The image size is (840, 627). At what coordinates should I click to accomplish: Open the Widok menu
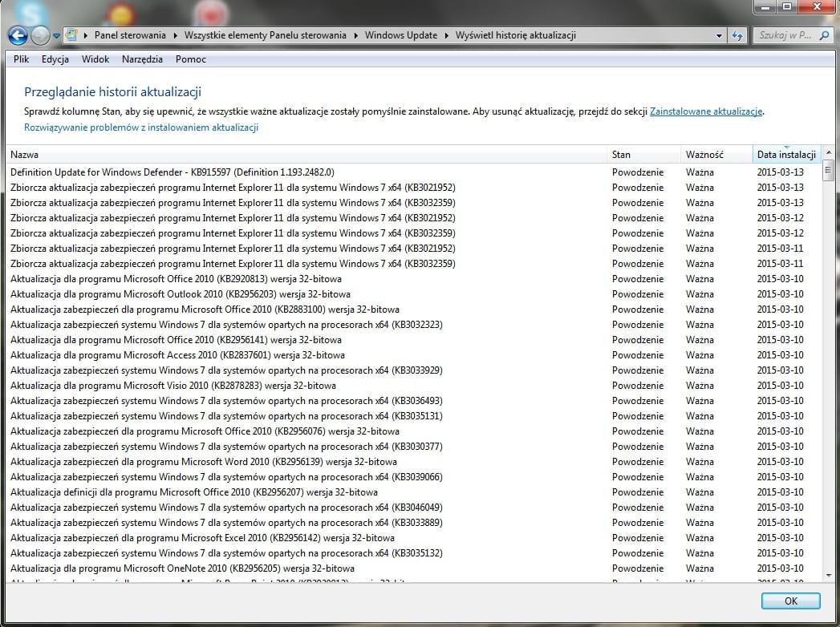point(95,59)
